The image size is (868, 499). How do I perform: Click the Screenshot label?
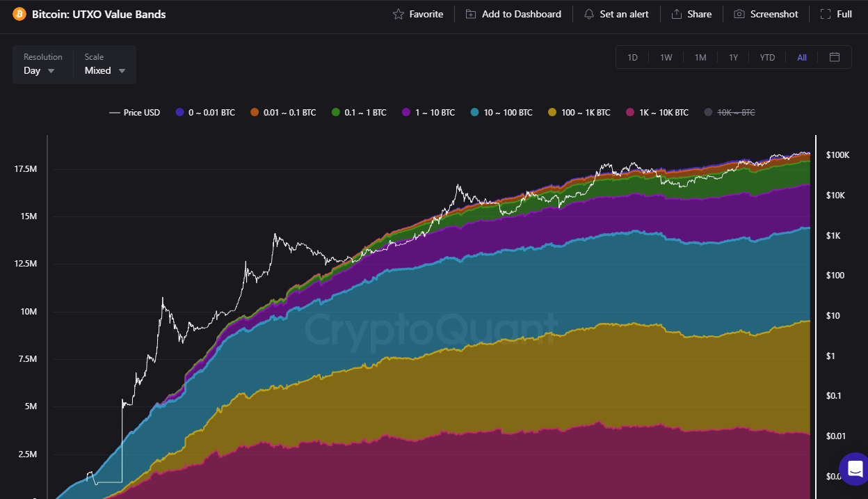click(x=774, y=14)
